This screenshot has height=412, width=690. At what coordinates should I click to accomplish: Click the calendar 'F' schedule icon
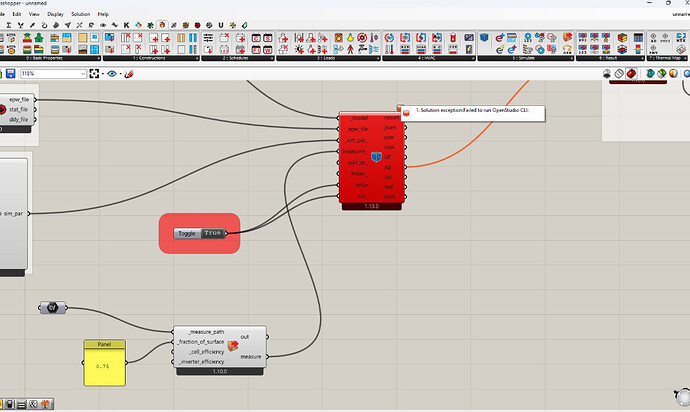click(x=256, y=49)
